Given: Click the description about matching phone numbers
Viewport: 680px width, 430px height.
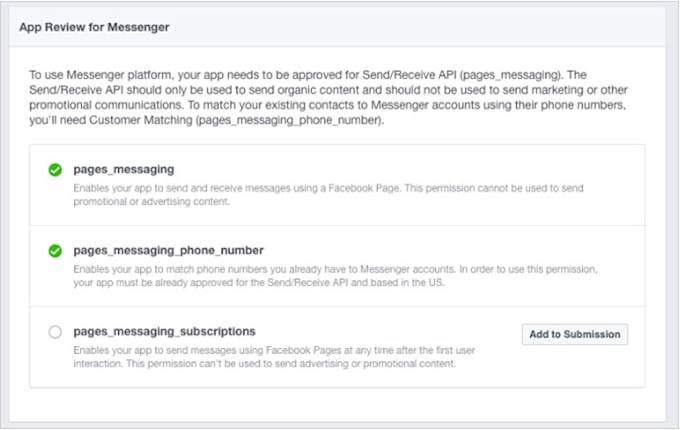Looking at the screenshot, I should (x=335, y=276).
